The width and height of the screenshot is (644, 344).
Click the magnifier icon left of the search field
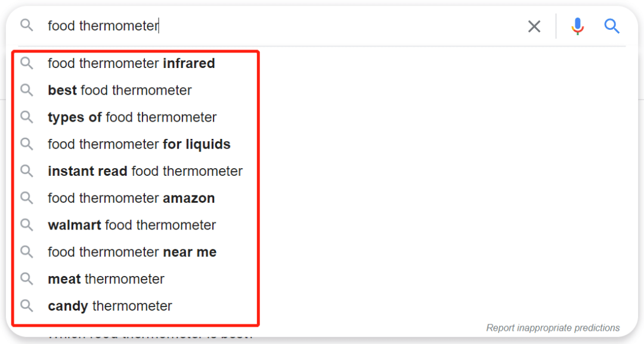(x=27, y=25)
